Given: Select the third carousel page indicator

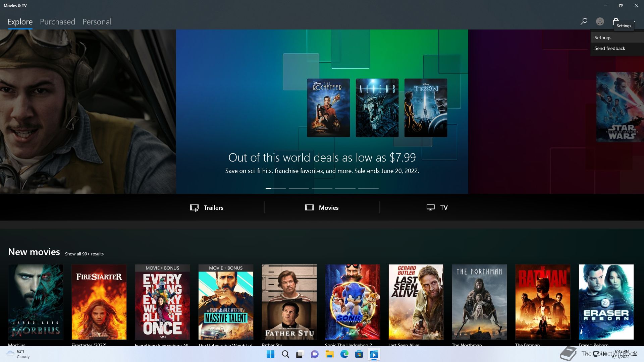Looking at the screenshot, I should (322, 188).
